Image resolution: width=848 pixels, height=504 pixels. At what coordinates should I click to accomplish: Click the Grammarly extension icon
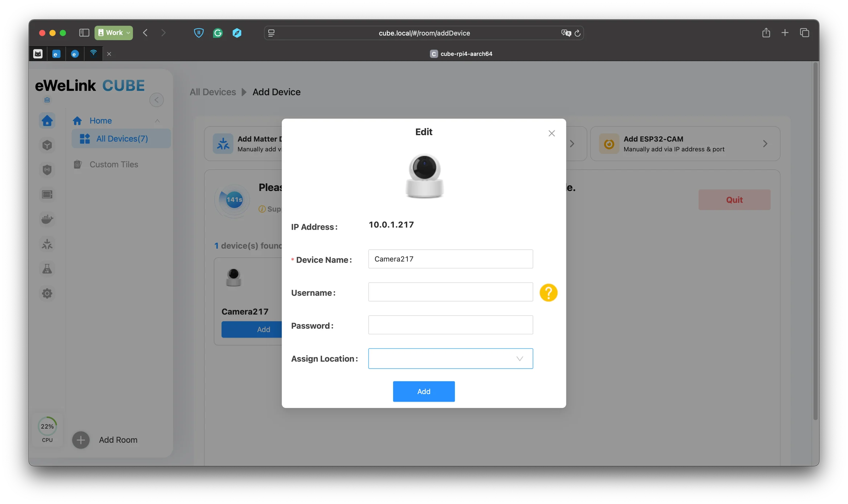pyautogui.click(x=218, y=33)
